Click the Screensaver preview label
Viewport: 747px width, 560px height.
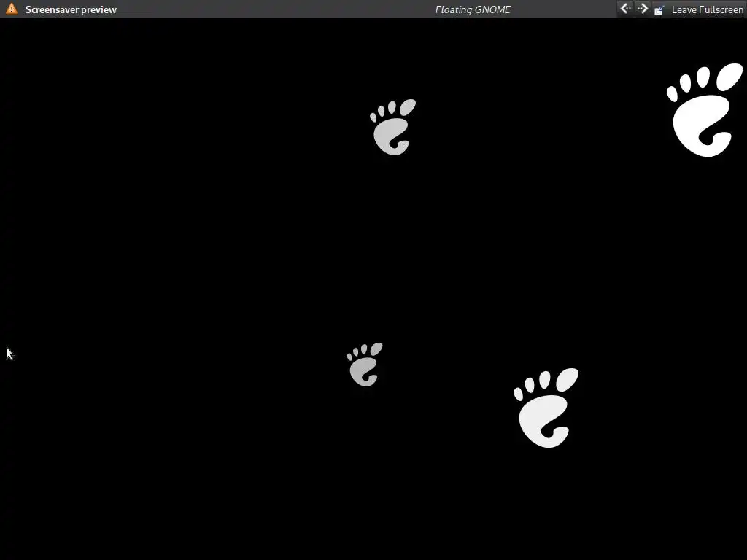(x=71, y=9)
